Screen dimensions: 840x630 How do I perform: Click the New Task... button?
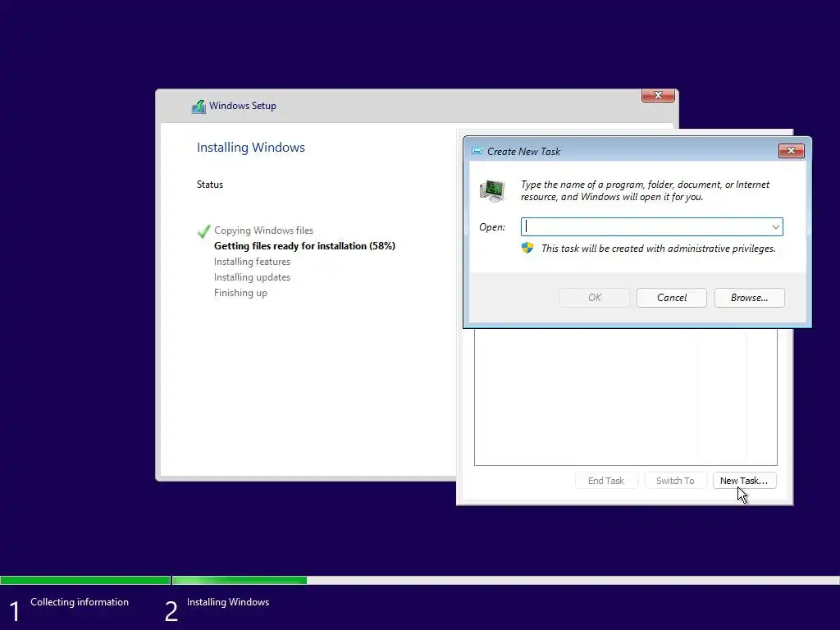744,481
